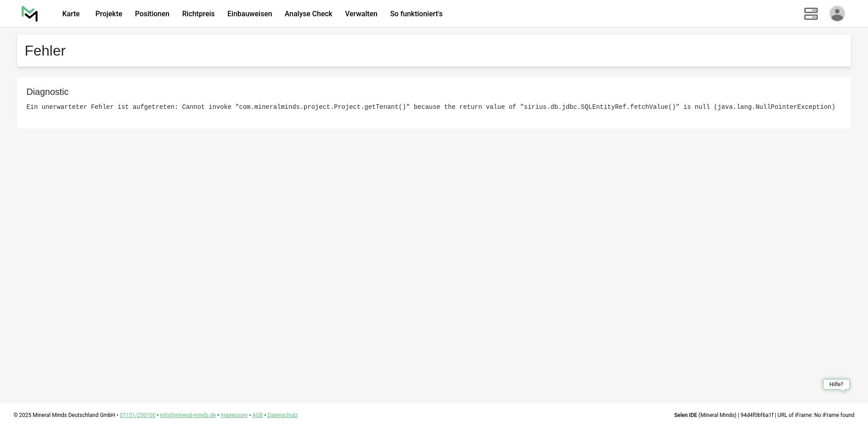868x426 pixels.
Task: Click the info@mineral-minds.de email link
Action: click(188, 415)
